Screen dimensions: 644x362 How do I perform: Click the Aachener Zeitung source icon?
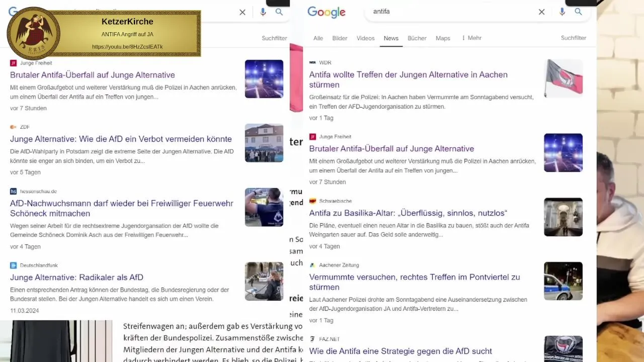[312, 265]
